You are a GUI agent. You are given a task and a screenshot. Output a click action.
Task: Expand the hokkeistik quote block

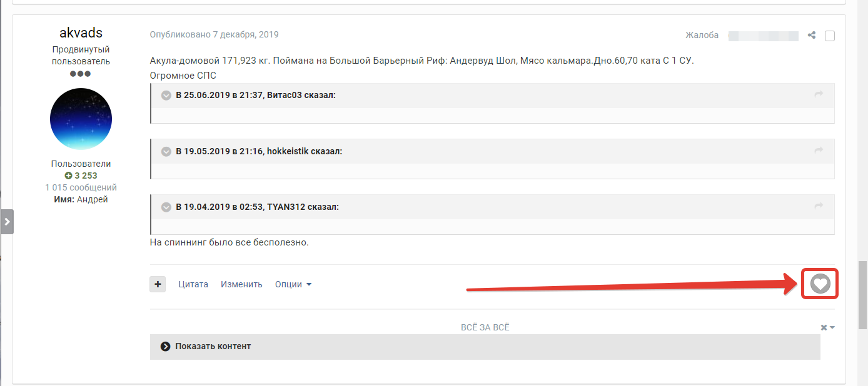pyautogui.click(x=166, y=151)
